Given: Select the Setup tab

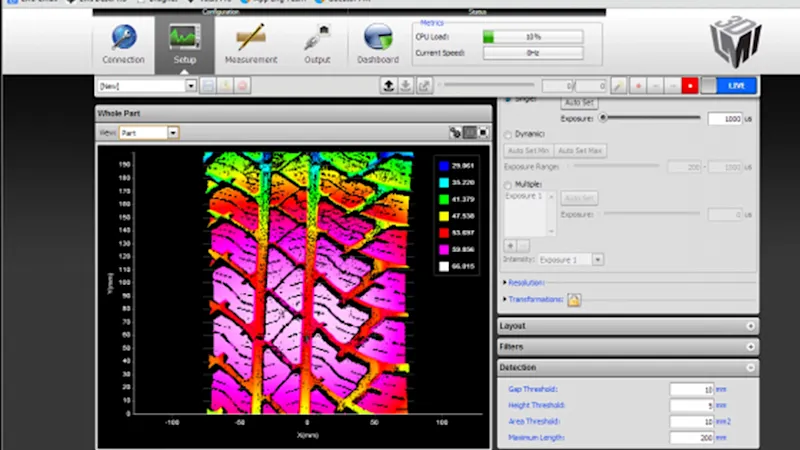Looking at the screenshot, I should click(x=185, y=44).
